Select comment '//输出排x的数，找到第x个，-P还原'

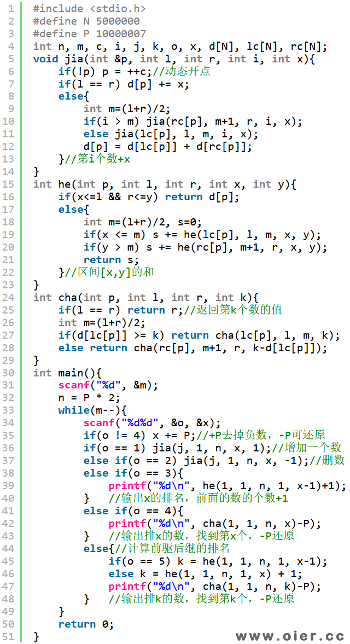click(201, 536)
